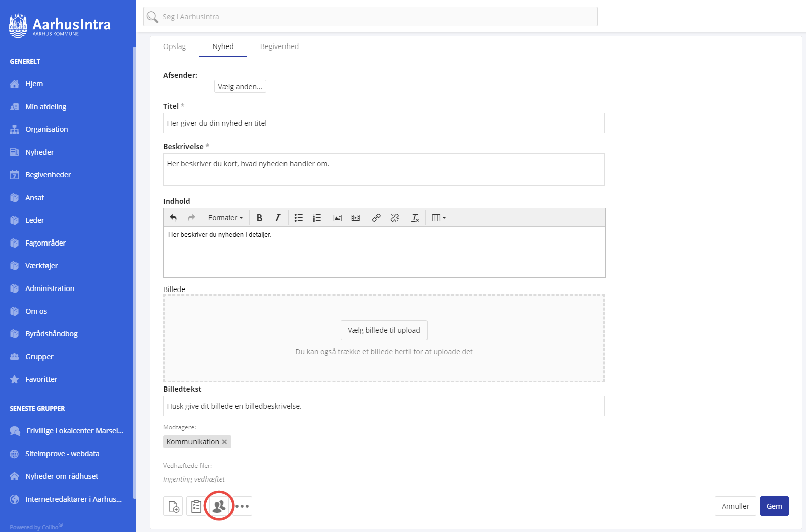
Task: Switch to the Begivenhed tab
Action: (x=279, y=46)
